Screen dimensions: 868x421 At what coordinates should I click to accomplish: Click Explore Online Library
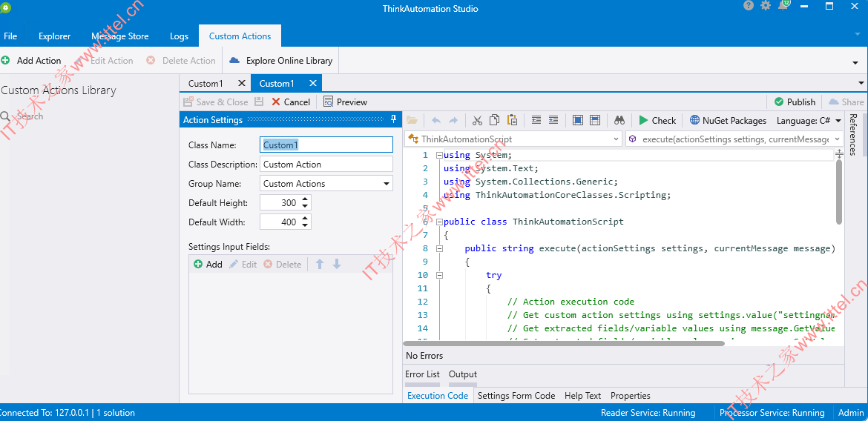[x=280, y=60]
